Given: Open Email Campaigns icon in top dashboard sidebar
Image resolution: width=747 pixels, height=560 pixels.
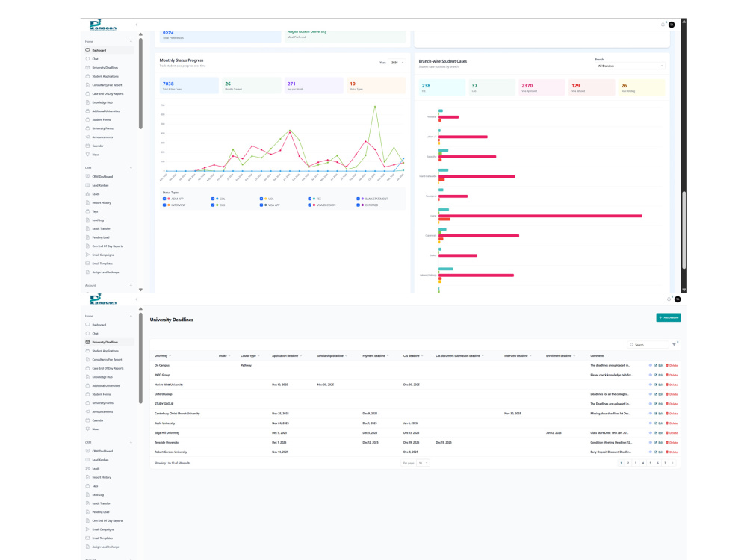Looking at the screenshot, I should (x=87, y=255).
